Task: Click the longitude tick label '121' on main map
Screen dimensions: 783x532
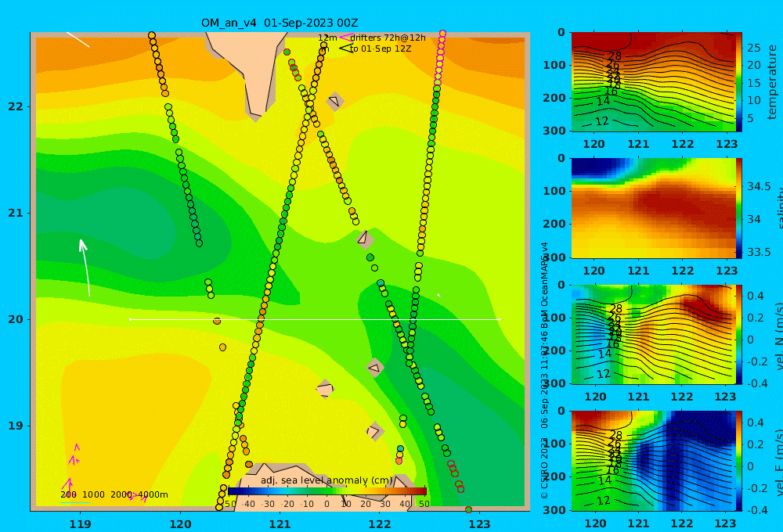Action: click(280, 524)
